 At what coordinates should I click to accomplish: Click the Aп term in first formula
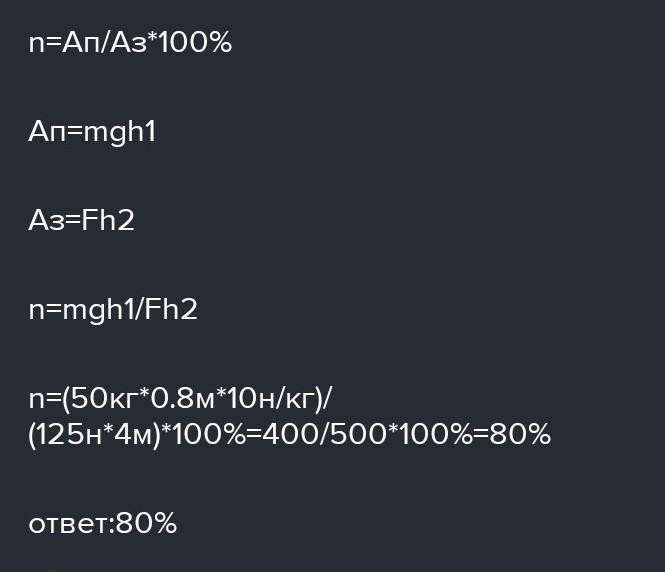click(80, 43)
